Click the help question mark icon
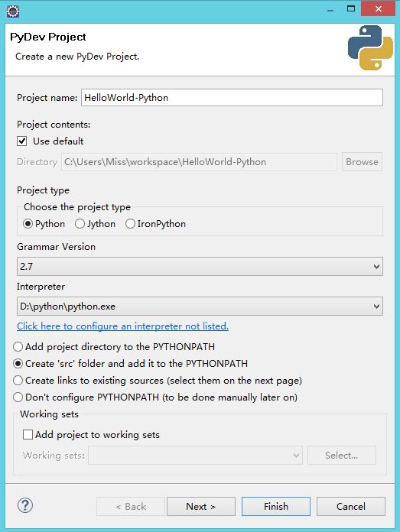 (25, 505)
